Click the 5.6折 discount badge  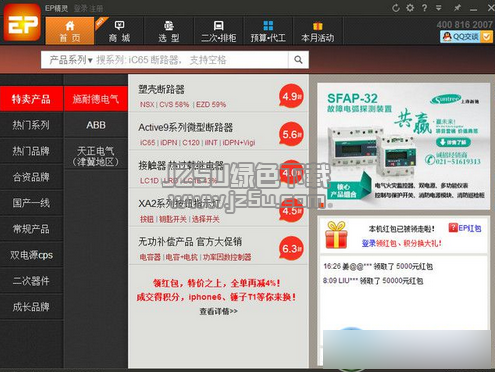292,134
